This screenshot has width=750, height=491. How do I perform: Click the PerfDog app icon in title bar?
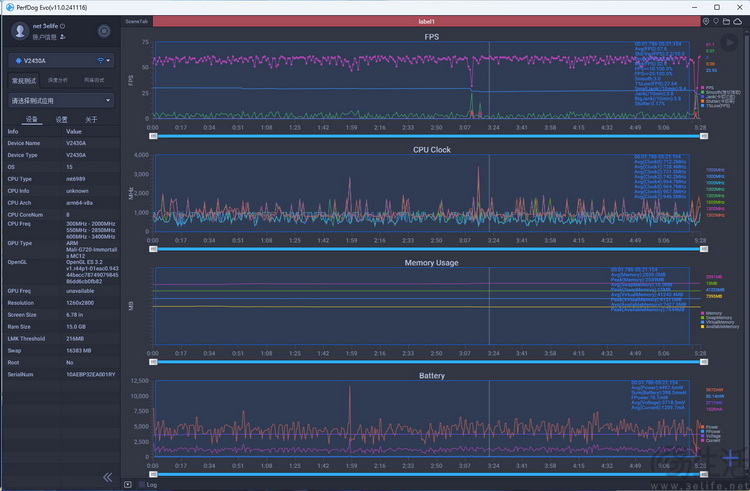pyautogui.click(x=10, y=7)
